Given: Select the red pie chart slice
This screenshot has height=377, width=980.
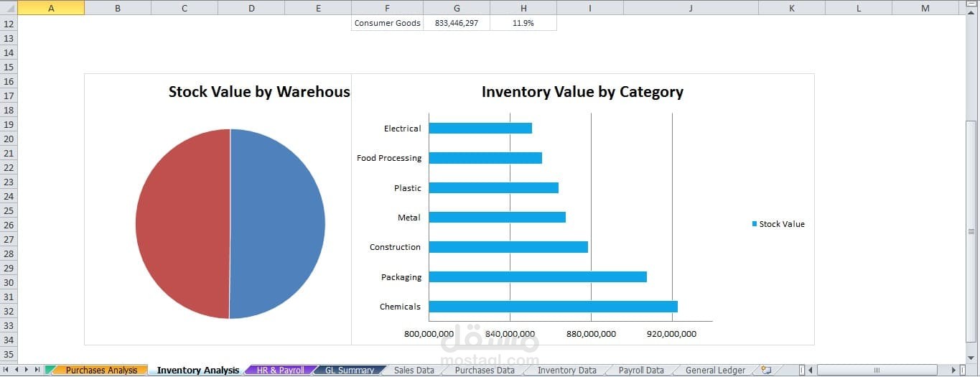Looking at the screenshot, I should click(x=183, y=223).
